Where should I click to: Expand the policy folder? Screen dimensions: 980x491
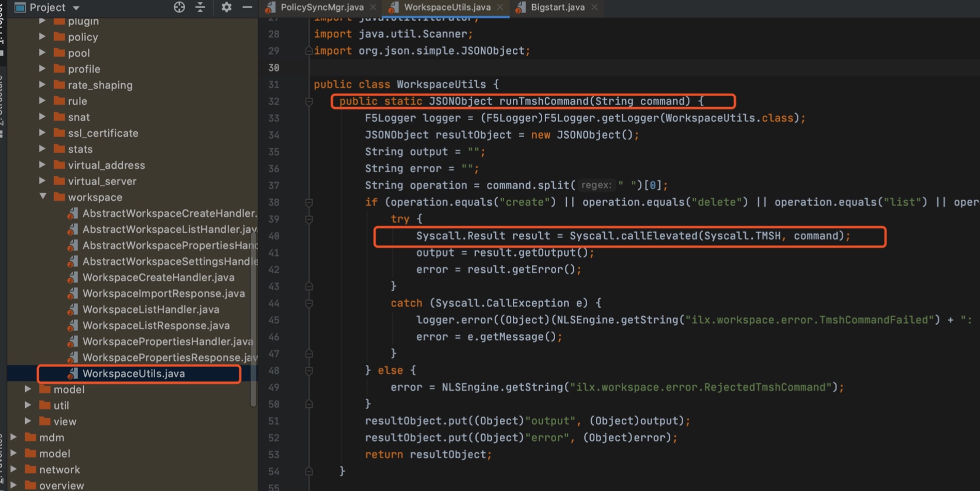(42, 36)
